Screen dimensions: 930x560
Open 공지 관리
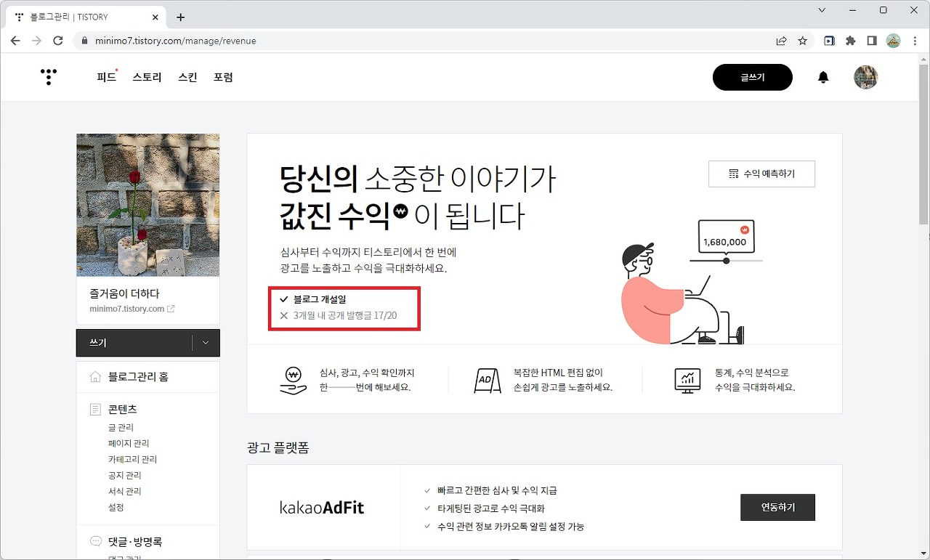coord(124,475)
